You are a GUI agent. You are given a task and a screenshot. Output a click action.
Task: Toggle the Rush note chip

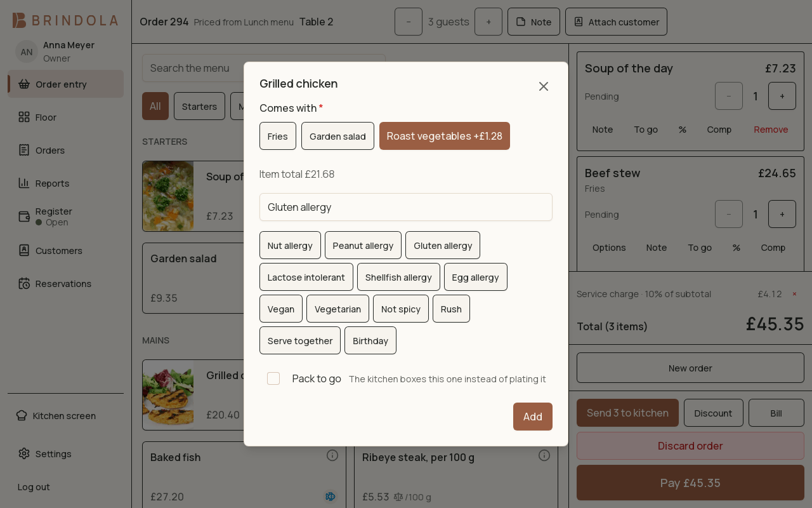(451, 309)
